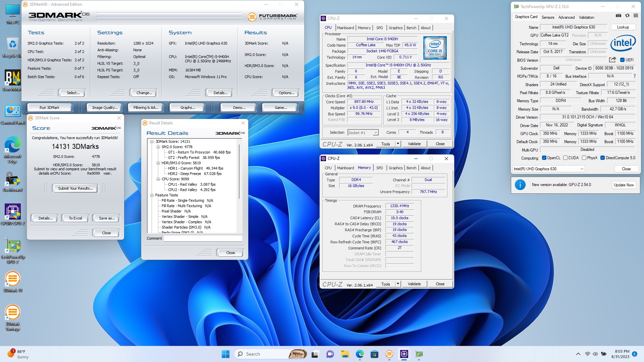Select the GT1 - Return To Proxycon result row

point(199,152)
